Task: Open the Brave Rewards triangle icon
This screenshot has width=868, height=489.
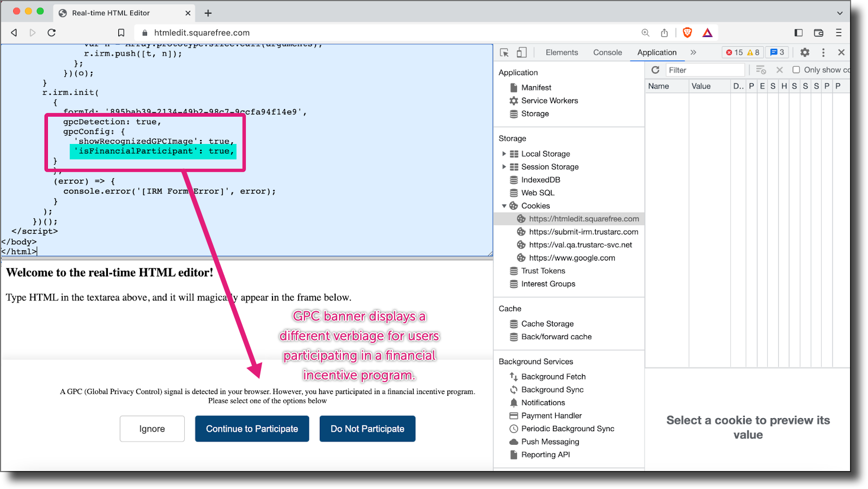Action: click(707, 33)
